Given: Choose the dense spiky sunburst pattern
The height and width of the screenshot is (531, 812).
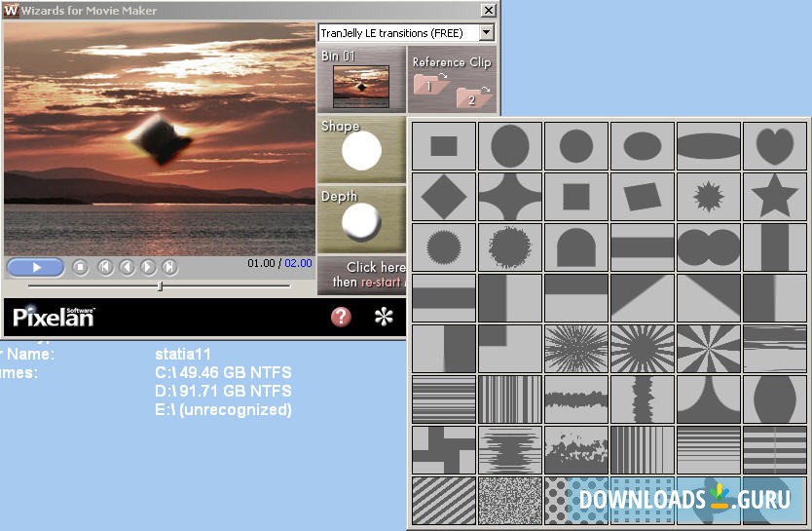Looking at the screenshot, I should [576, 349].
